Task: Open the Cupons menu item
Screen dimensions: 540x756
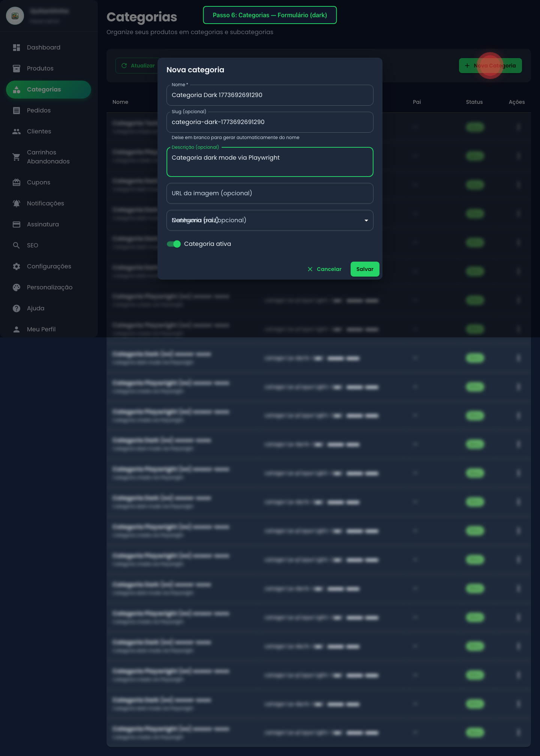Action: click(x=38, y=183)
